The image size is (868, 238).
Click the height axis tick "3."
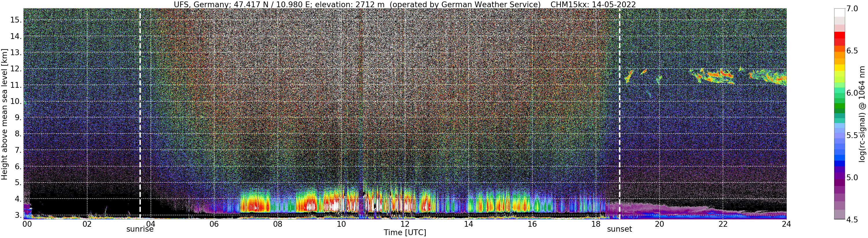pos(19,215)
